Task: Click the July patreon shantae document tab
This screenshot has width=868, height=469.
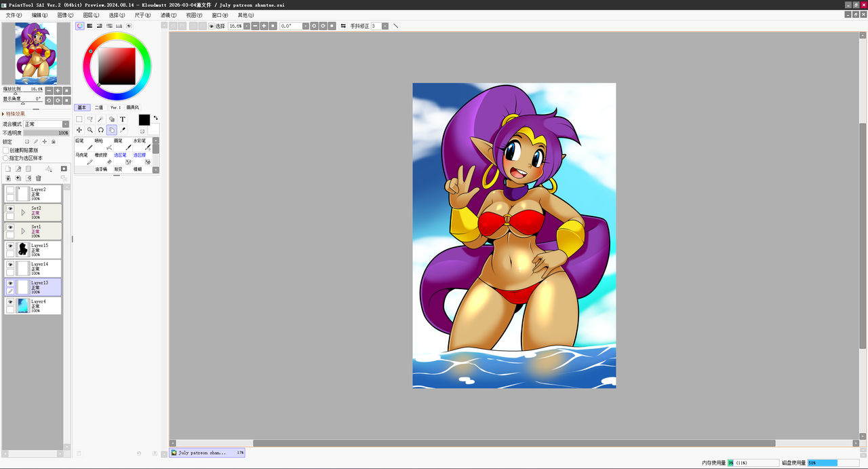Action: (207, 452)
